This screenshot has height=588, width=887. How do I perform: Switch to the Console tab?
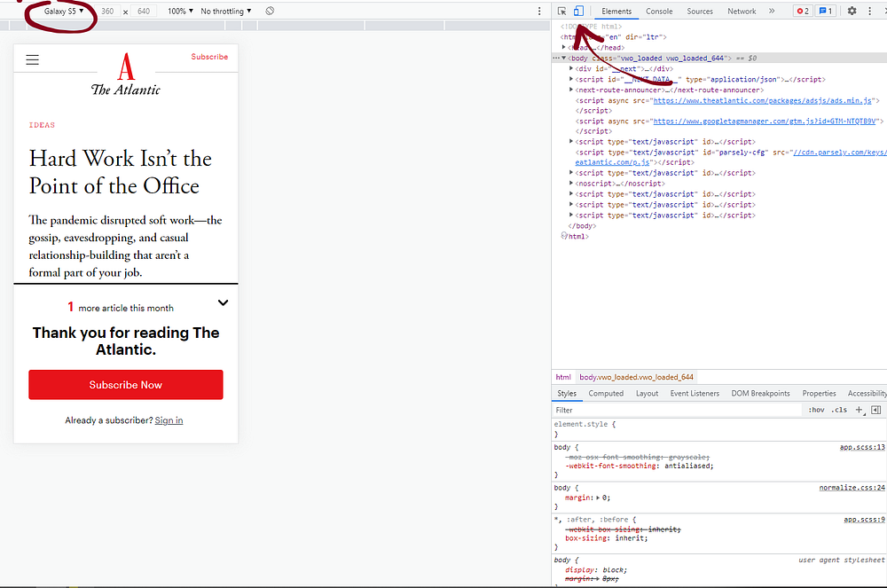click(x=659, y=12)
